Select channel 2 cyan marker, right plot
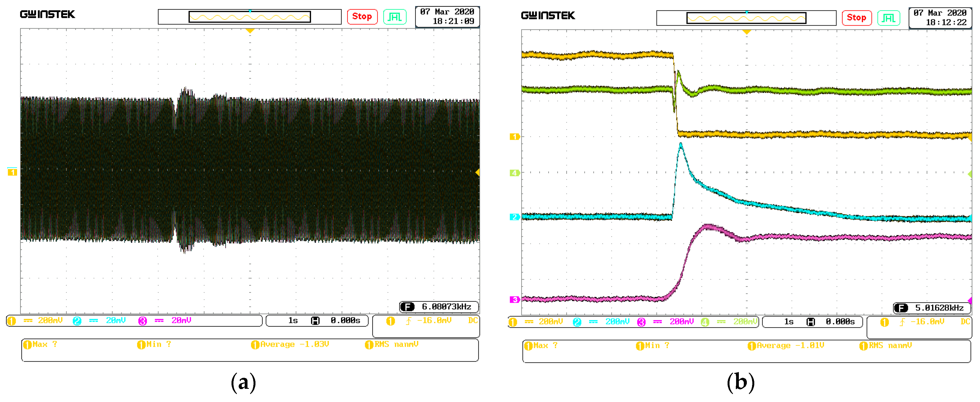The image size is (980, 402). (x=514, y=217)
